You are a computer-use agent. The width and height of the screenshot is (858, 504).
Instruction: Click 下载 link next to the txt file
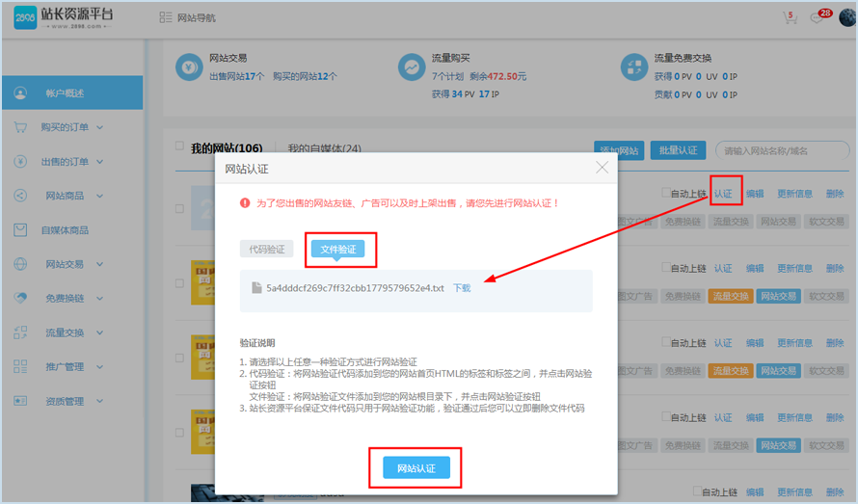coord(462,288)
